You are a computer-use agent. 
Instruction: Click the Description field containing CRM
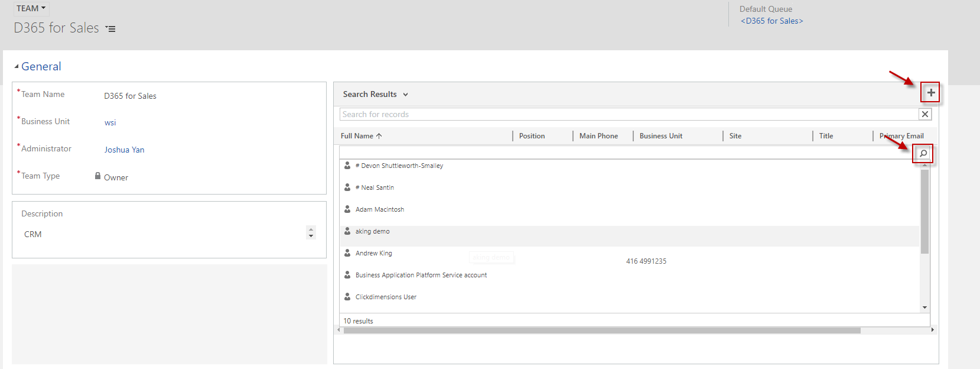tap(165, 234)
